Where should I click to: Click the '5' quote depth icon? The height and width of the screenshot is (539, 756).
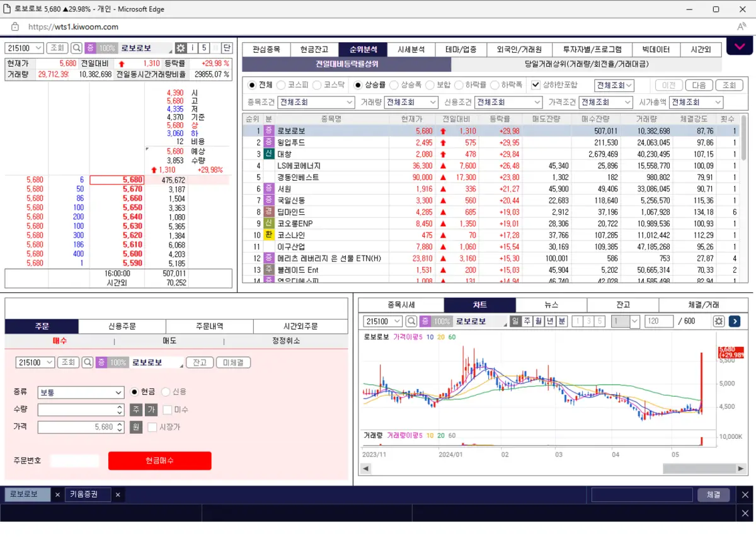pos(204,48)
